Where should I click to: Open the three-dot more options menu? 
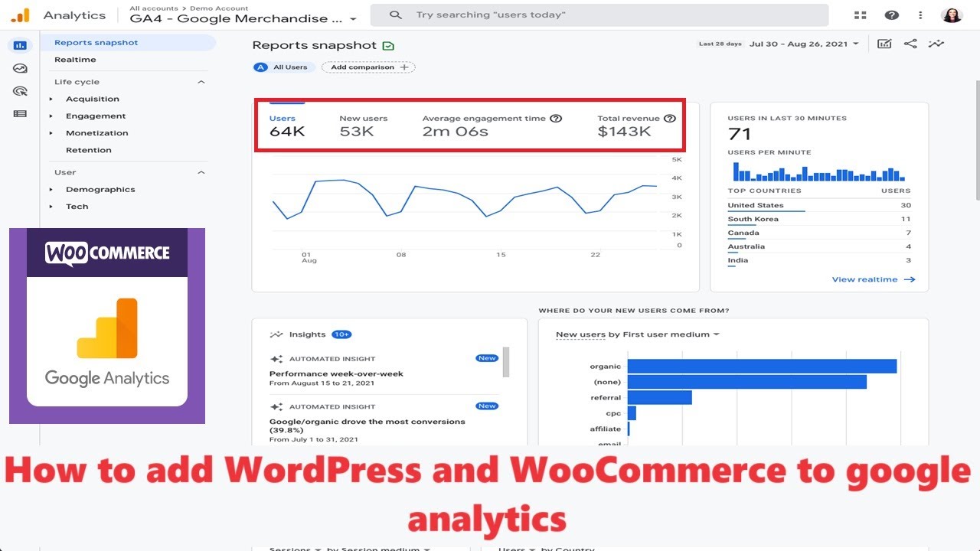pos(920,15)
